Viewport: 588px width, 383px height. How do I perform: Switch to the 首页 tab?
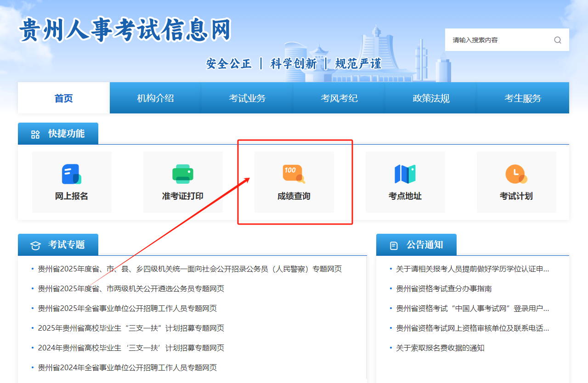64,98
